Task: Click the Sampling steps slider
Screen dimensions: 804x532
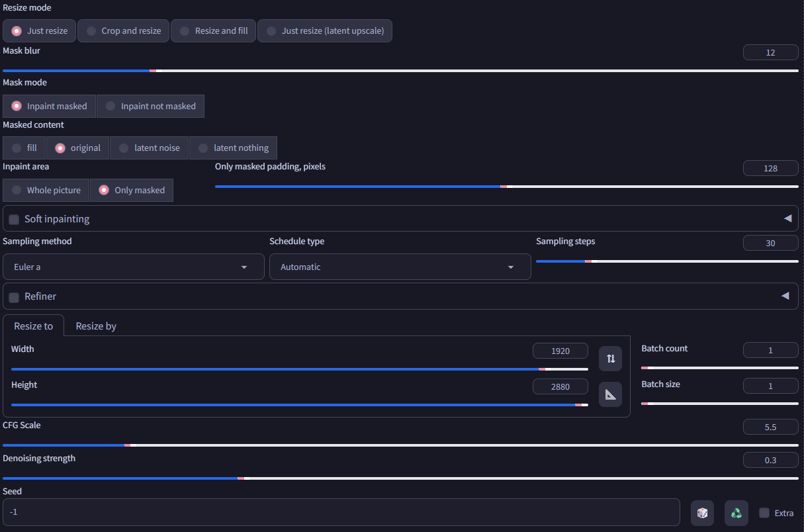Action: [667, 261]
